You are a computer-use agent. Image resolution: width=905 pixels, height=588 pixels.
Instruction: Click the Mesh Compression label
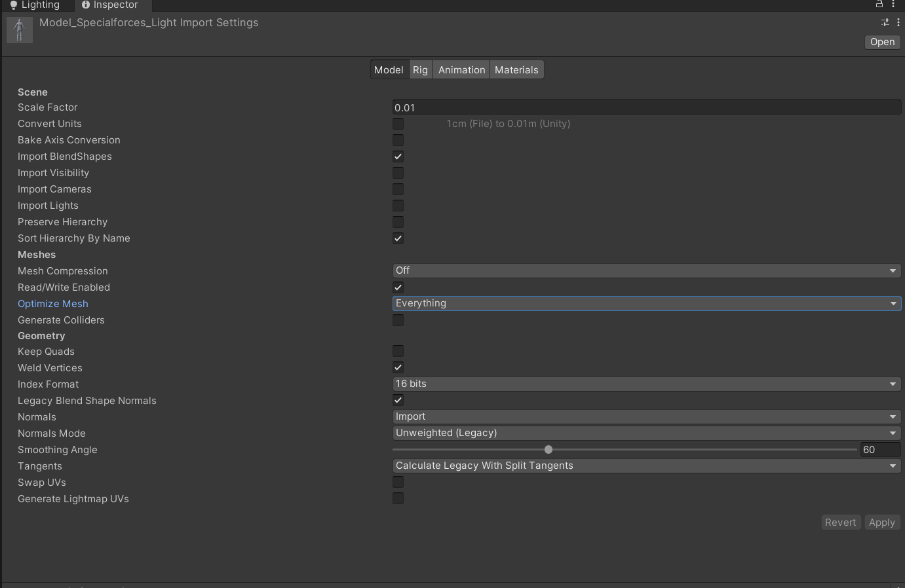[63, 271]
